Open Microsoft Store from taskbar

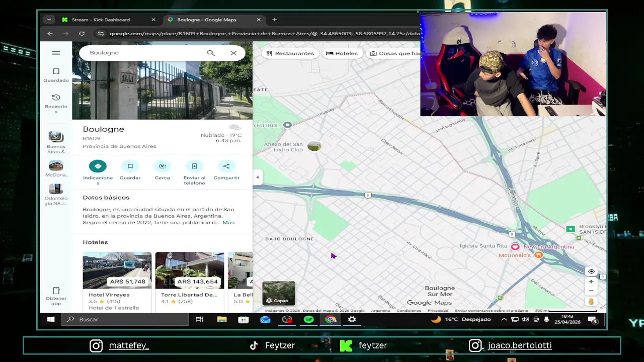[244, 319]
